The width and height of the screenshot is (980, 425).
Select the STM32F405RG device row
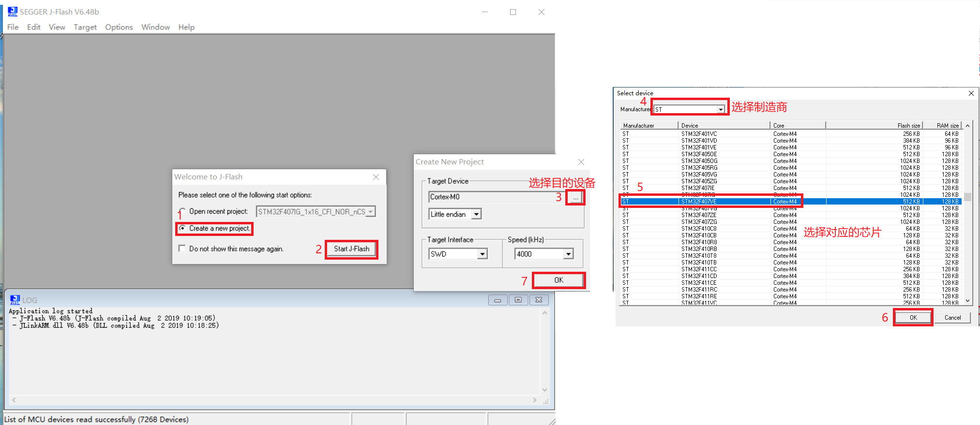click(x=791, y=168)
